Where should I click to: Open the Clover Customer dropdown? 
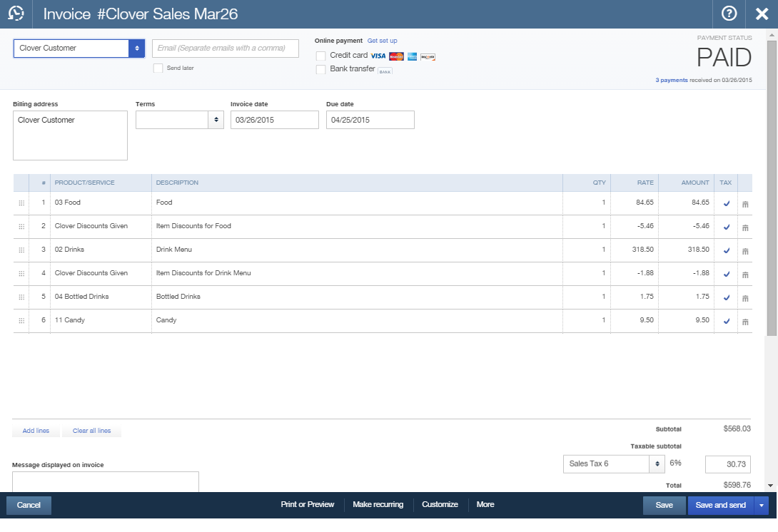pos(137,48)
